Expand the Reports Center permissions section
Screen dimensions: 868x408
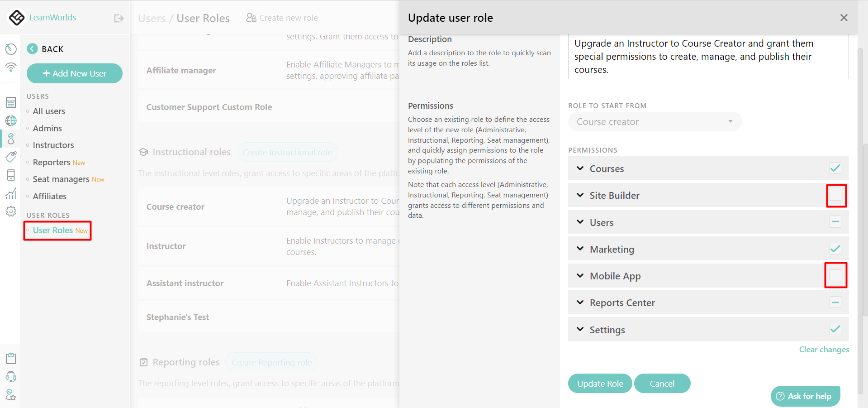[x=580, y=302]
